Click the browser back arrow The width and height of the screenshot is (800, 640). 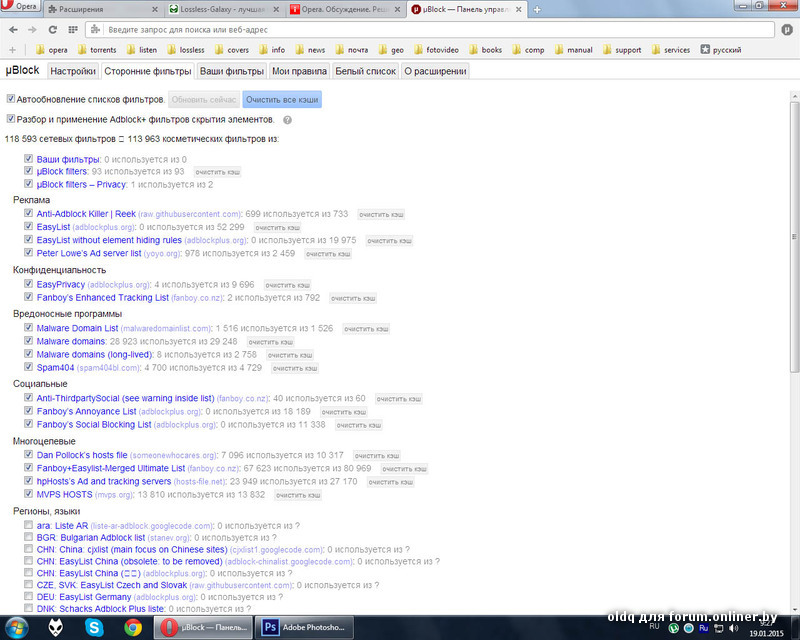click(x=13, y=30)
